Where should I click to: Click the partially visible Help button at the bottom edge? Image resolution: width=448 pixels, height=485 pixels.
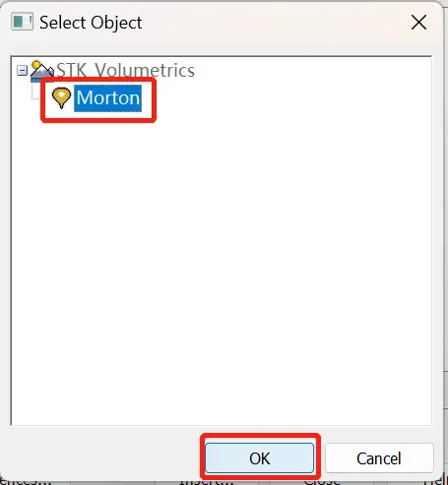coord(437,482)
